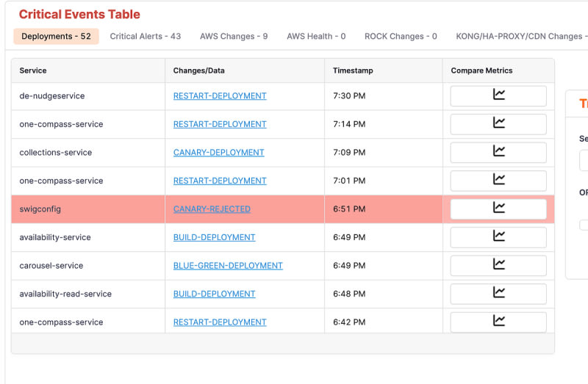The width and height of the screenshot is (588, 384).
Task: Click CANARY-DEPLOYMENT link for collections-service
Action: coord(218,153)
